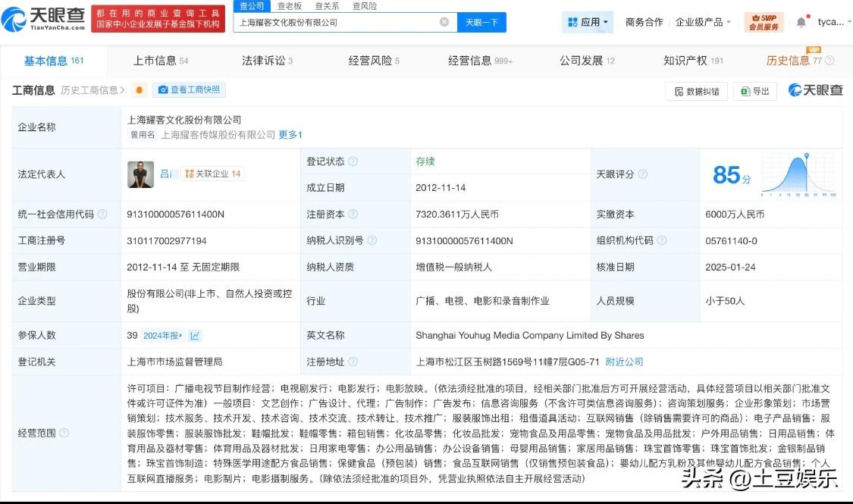This screenshot has width=853, height=504.
Task: Select the company name 上海耀客文化股份有限公司 in table
Action: 184,121
